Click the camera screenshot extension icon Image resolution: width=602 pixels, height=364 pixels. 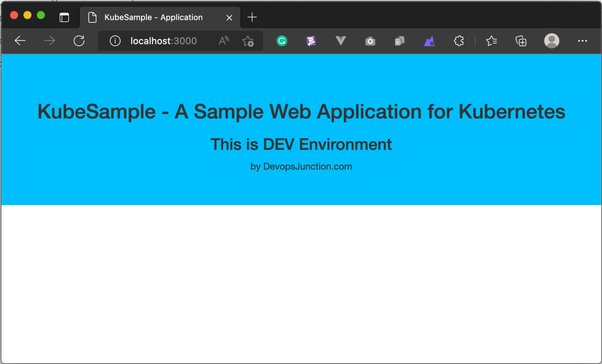[x=370, y=41]
